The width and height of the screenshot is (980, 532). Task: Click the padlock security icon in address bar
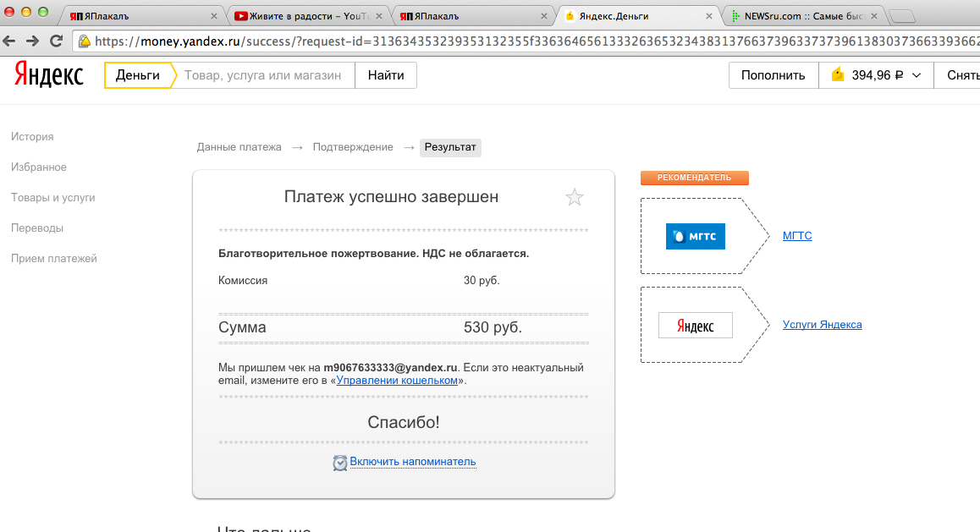85,41
